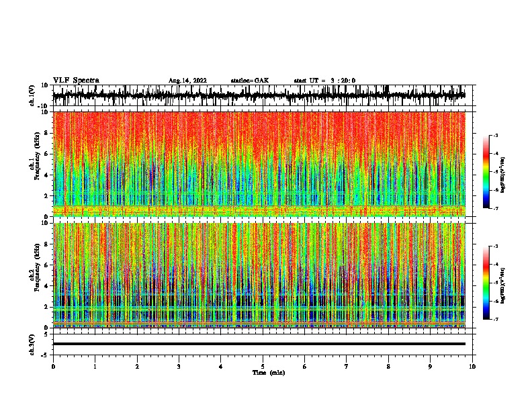The image size is (532, 411).
Task: Click the "station=GAK" header label
Action: click(250, 81)
